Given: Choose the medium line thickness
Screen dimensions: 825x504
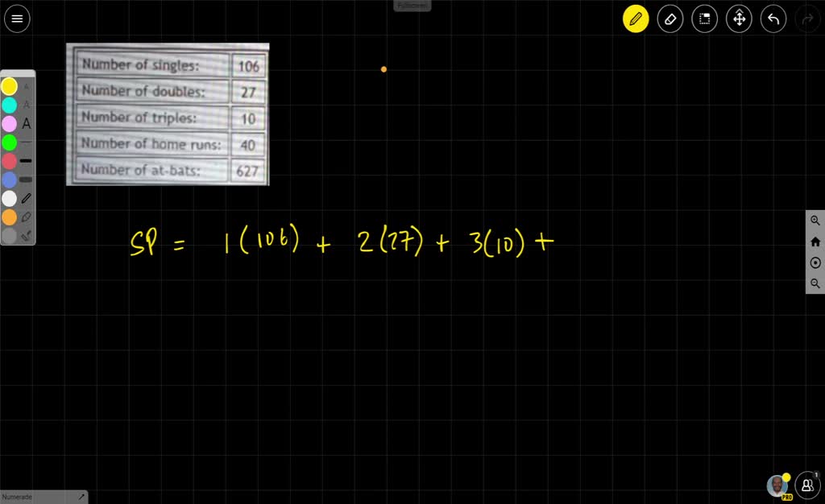Looking at the screenshot, I should tap(27, 161).
